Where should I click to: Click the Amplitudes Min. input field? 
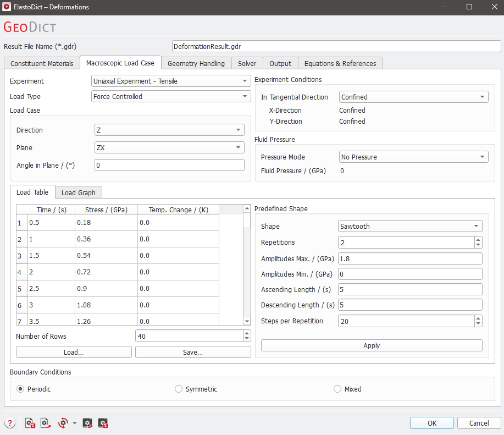[x=410, y=274]
